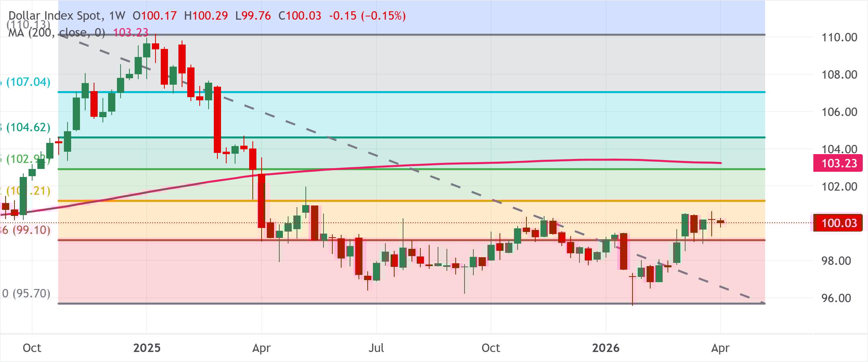Screen dimensions: 868x362
Task: Click the 2026 label on time axis
Action: click(606, 348)
